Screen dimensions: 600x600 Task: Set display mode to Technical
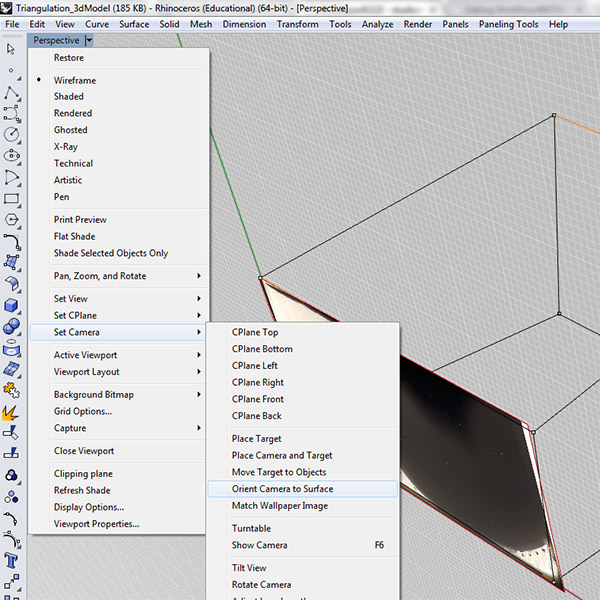click(x=73, y=163)
